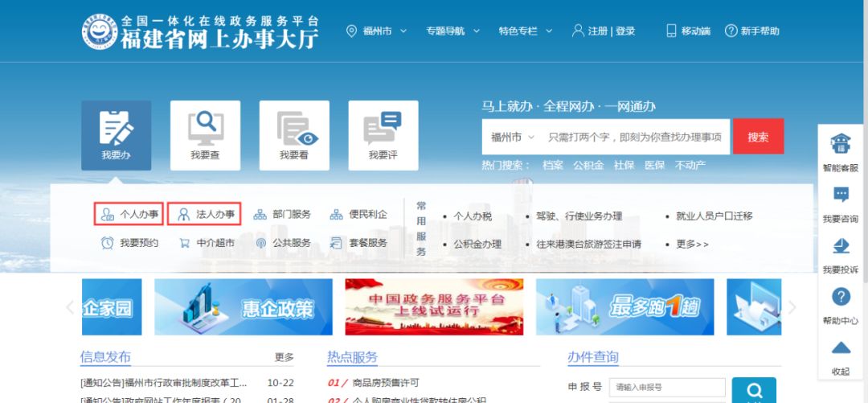Click 更多>> in common services
The height and width of the screenshot is (403, 868).
(x=692, y=244)
